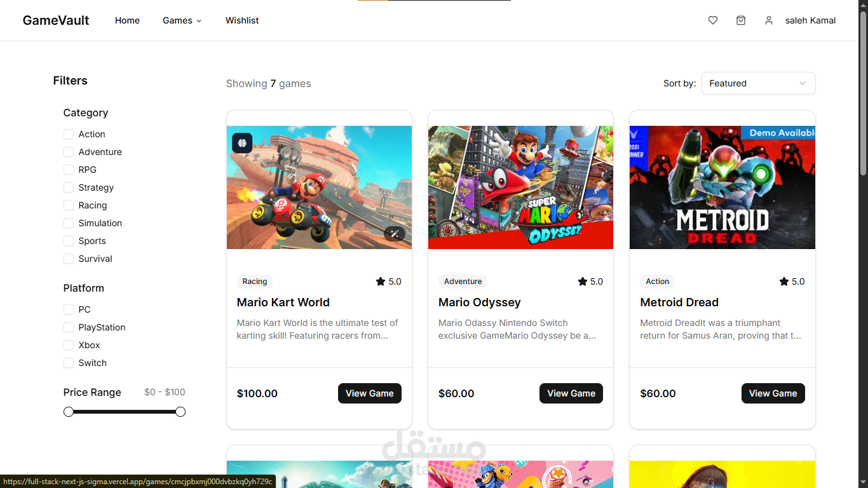Screen dimensions: 868x488
Task: Select the Strategy category checkbox
Action: (69, 187)
